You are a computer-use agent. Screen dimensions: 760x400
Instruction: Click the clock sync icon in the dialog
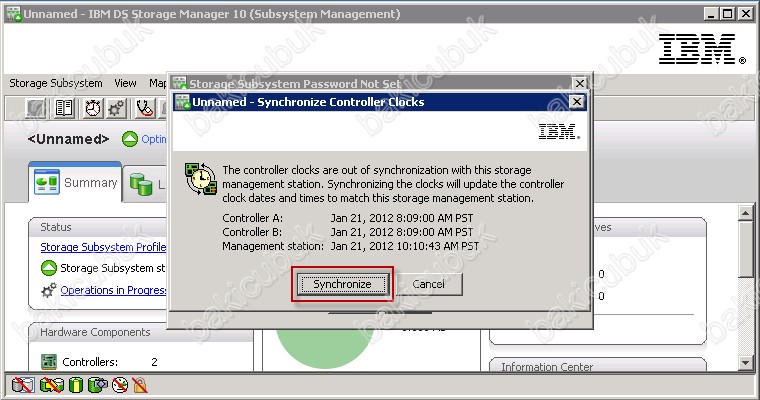200,179
